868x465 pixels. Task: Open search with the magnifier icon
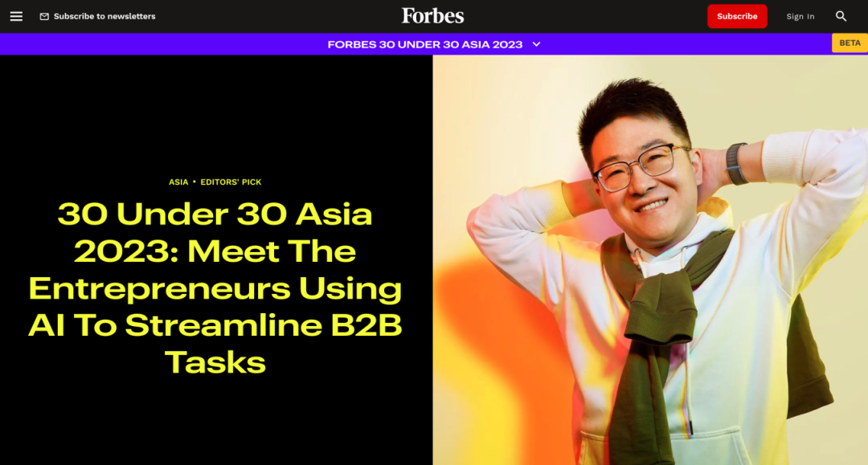841,16
